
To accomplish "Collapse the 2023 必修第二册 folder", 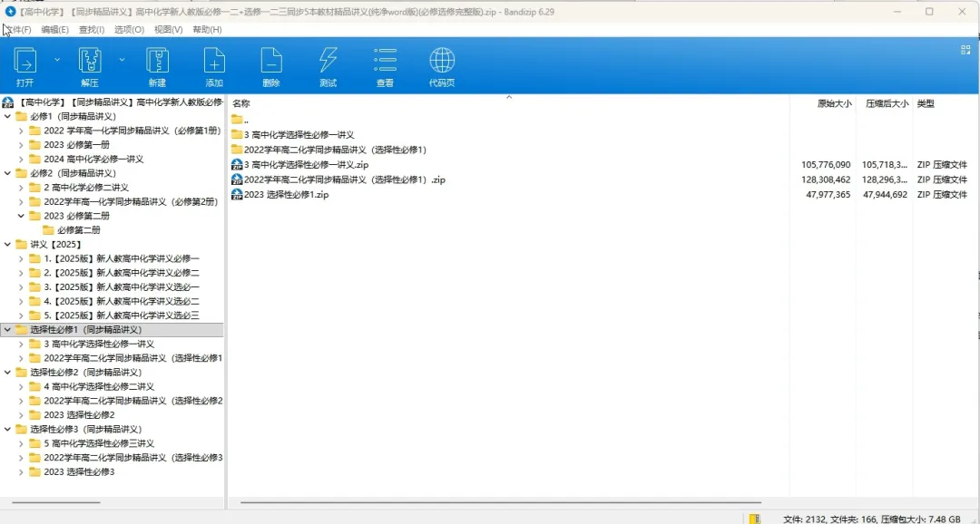I will pos(21,216).
